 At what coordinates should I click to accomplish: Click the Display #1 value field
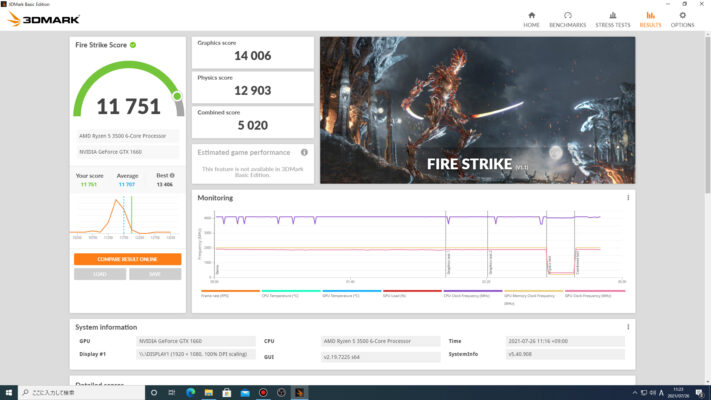click(196, 354)
